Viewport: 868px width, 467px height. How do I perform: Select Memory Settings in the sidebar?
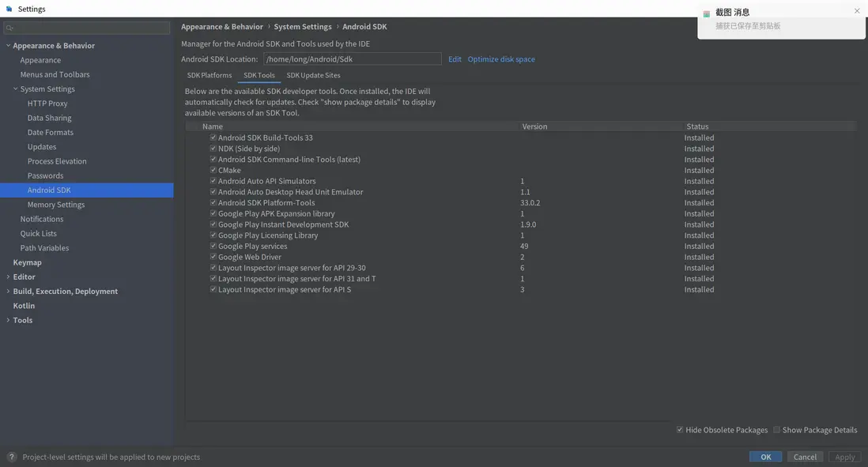[56, 205]
